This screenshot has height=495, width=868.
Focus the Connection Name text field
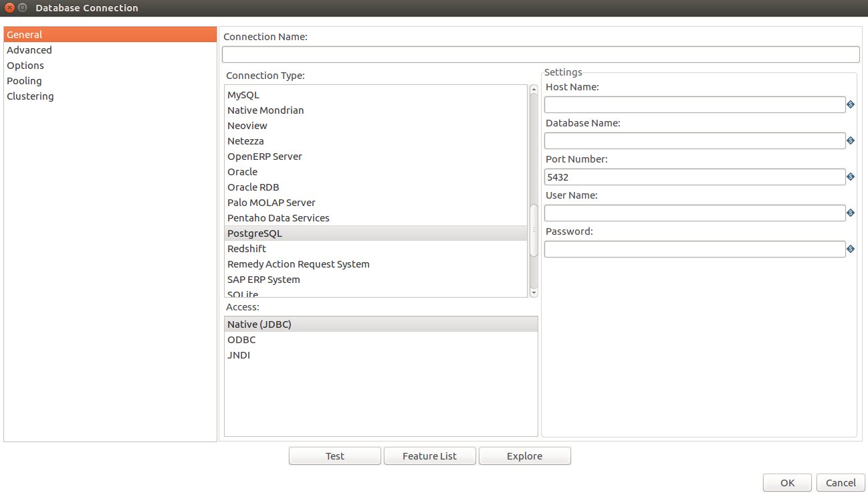tap(540, 54)
